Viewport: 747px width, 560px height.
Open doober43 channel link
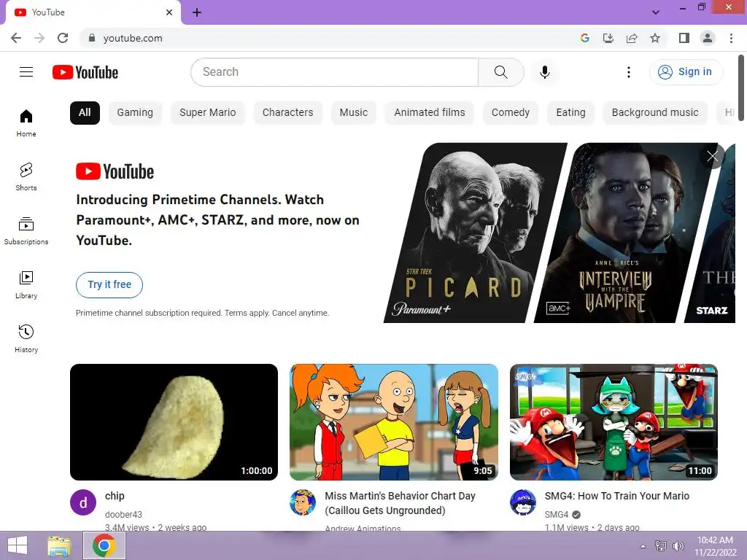[x=123, y=514]
